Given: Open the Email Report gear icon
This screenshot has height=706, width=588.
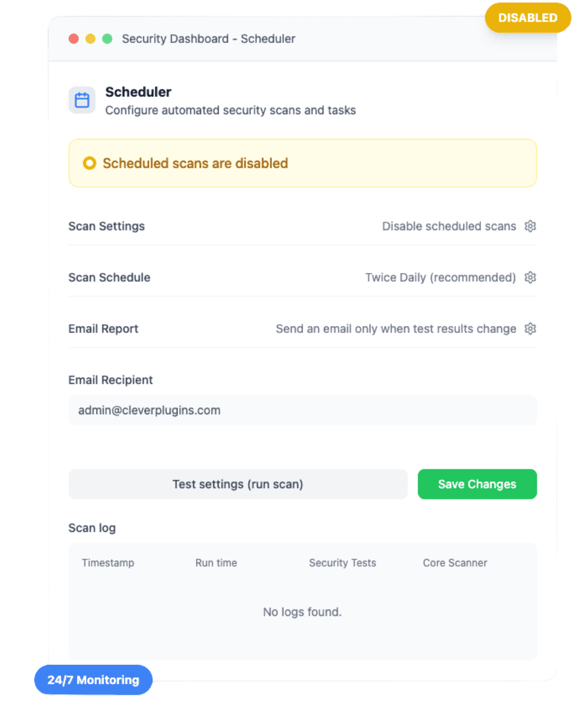Looking at the screenshot, I should click(530, 329).
